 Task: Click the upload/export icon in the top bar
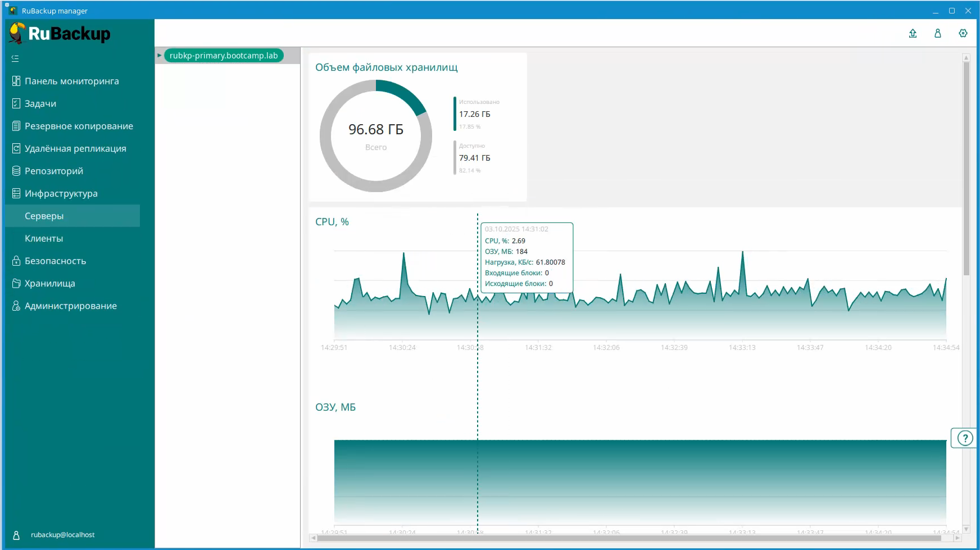click(x=913, y=34)
